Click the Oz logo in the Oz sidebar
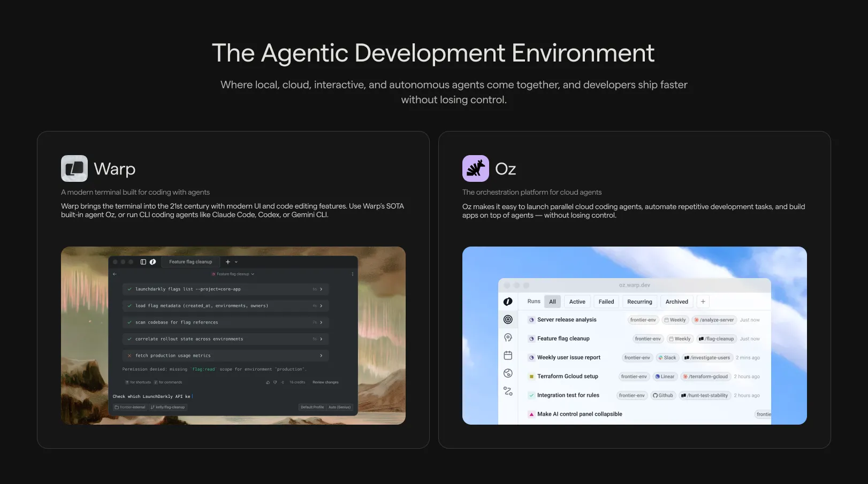Image resolution: width=868 pixels, height=484 pixels. tap(508, 302)
